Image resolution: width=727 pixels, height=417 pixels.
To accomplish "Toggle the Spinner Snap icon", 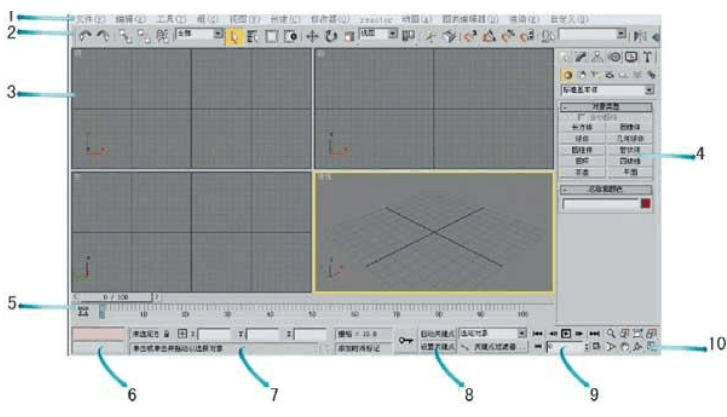I will pyautogui.click(x=527, y=36).
